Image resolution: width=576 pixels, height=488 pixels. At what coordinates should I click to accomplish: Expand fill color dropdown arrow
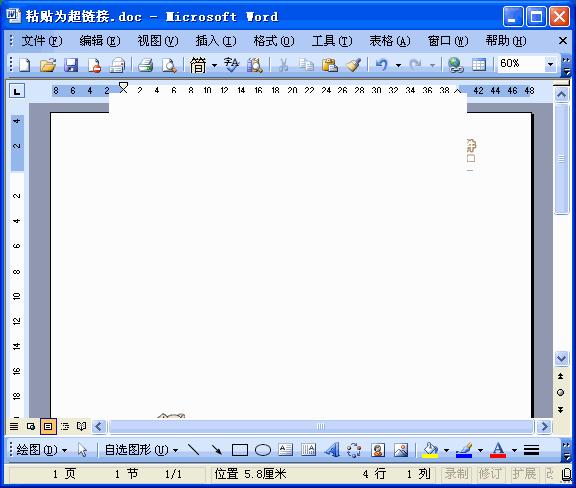446,450
